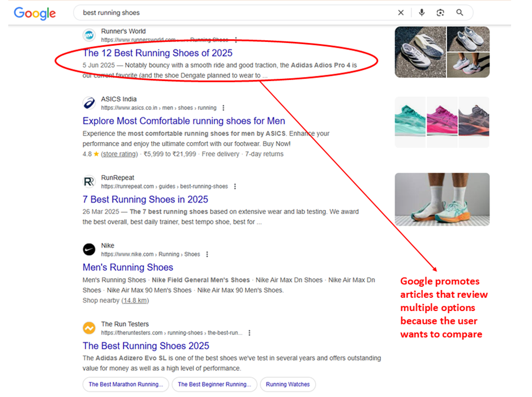Viewport: 532px width, 397px height.
Task: Open more options for The Run Testers result
Action: pos(250,333)
